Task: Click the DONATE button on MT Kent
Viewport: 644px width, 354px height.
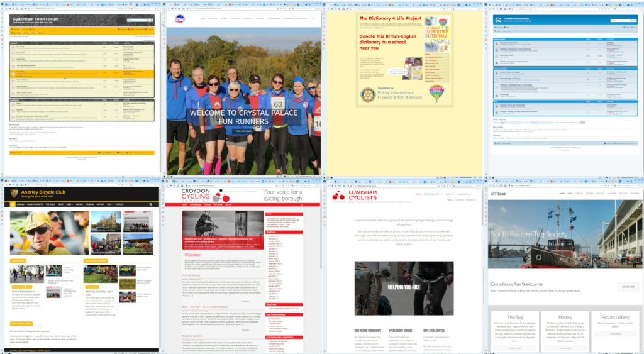Action: tap(628, 287)
